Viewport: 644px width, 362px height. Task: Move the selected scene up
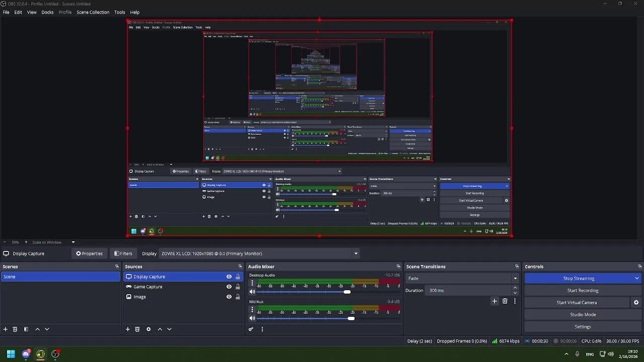(x=37, y=329)
